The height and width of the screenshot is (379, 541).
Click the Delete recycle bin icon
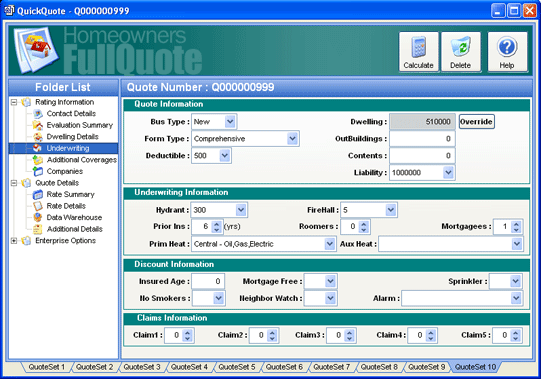(461, 47)
